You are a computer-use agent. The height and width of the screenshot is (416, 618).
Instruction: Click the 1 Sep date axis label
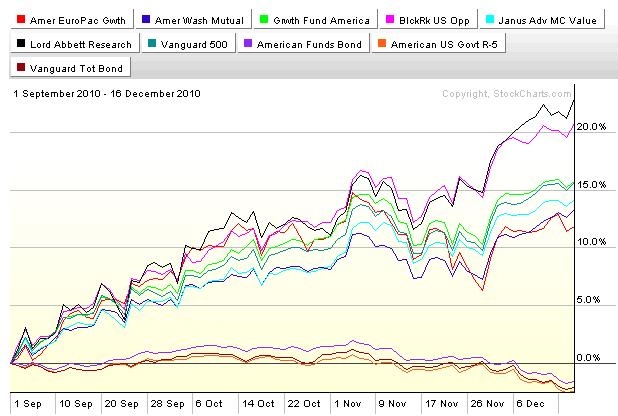(28, 404)
